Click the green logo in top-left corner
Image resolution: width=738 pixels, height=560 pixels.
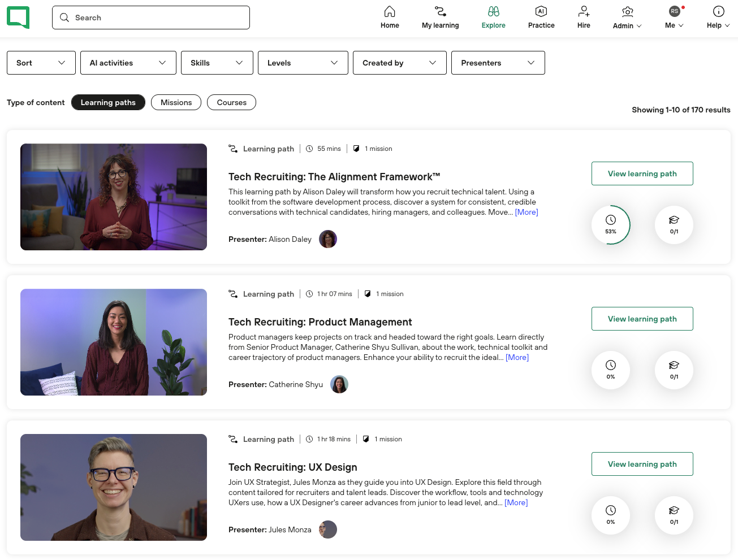(x=18, y=18)
